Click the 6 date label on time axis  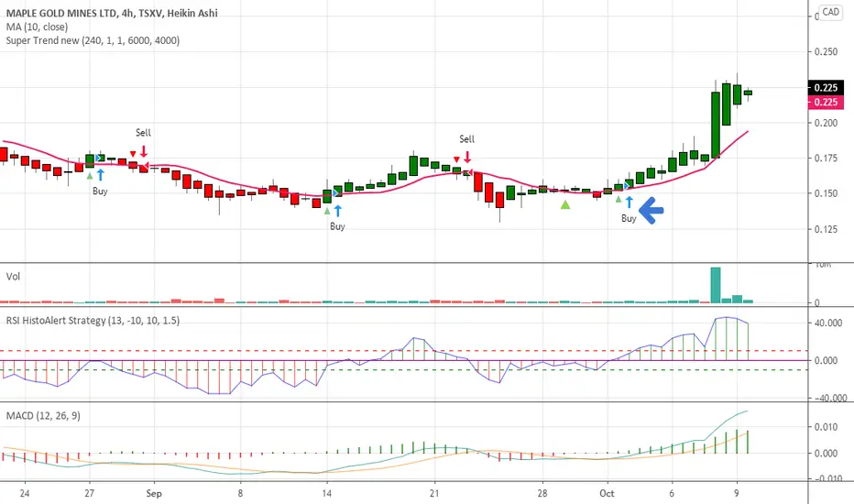tap(672, 494)
